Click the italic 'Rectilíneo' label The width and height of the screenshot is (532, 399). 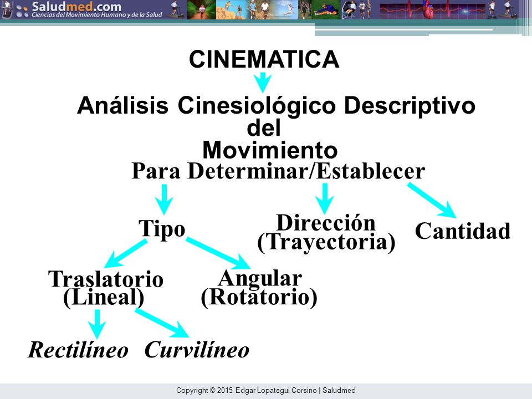click(x=78, y=350)
